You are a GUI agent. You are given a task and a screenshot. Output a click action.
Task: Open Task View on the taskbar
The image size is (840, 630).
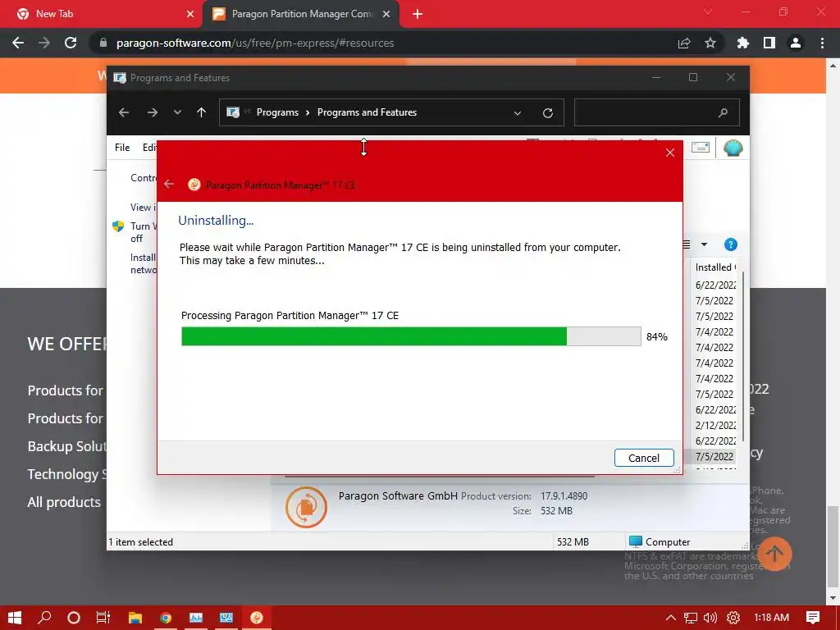(103, 618)
